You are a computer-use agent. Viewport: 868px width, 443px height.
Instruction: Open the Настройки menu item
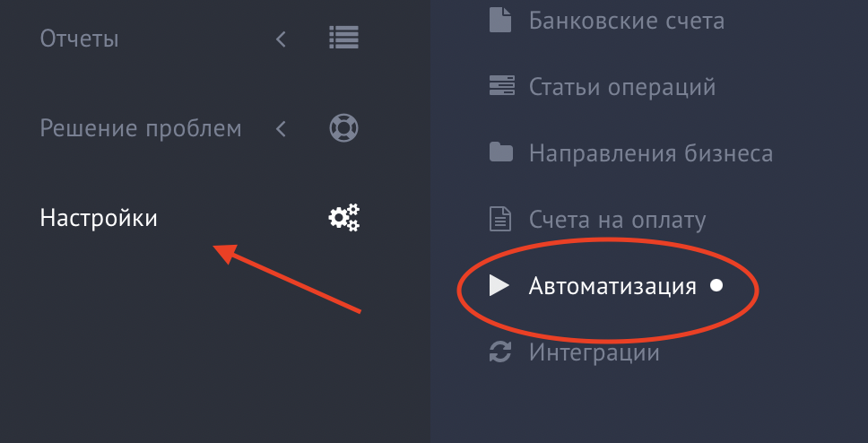(99, 218)
